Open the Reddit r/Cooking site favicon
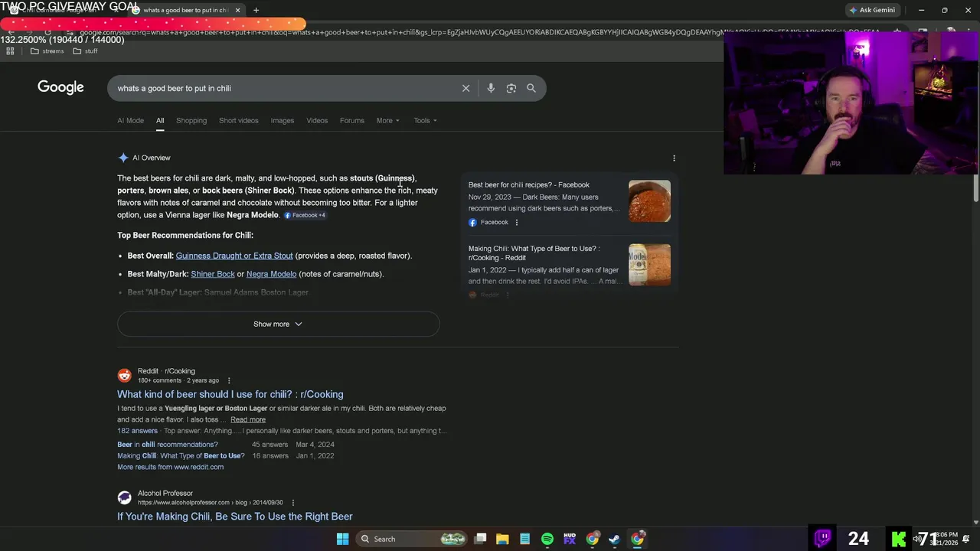Image resolution: width=980 pixels, height=551 pixels. (124, 375)
